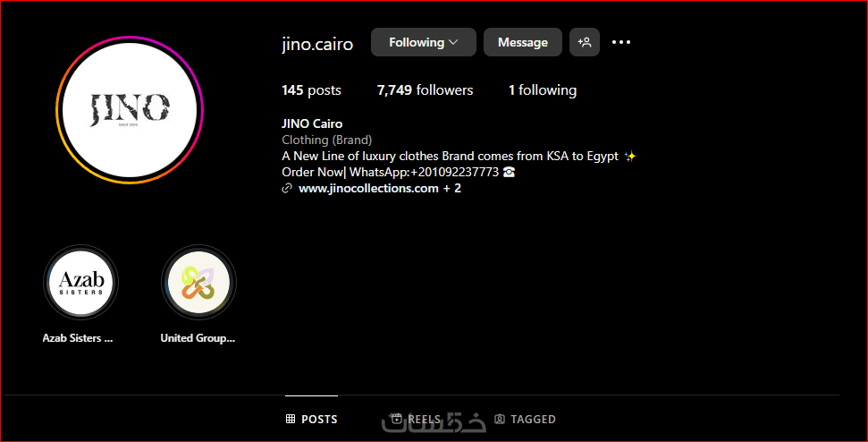Open the Azab Sisters story highlight

(x=80, y=283)
